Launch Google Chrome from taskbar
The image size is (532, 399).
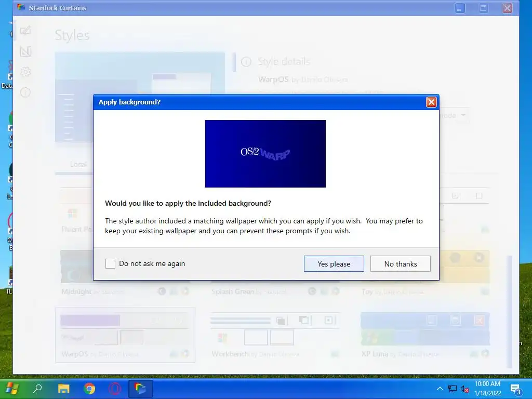[89, 389]
